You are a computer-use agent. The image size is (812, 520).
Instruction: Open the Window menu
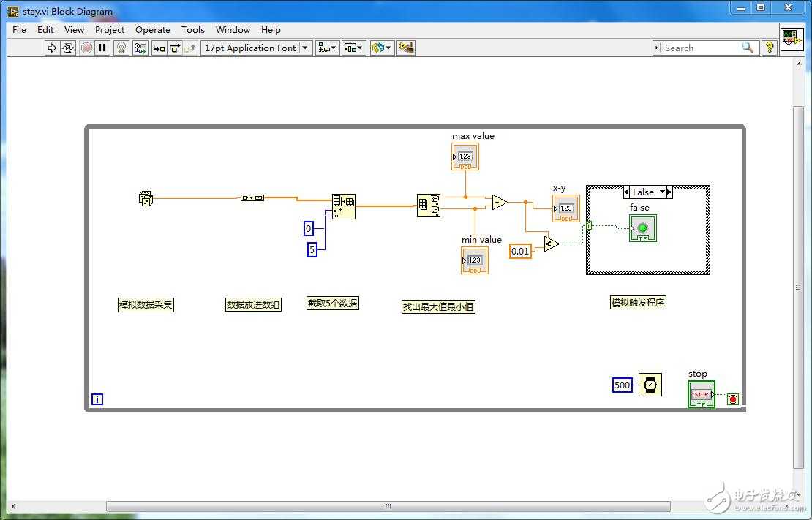tap(233, 29)
